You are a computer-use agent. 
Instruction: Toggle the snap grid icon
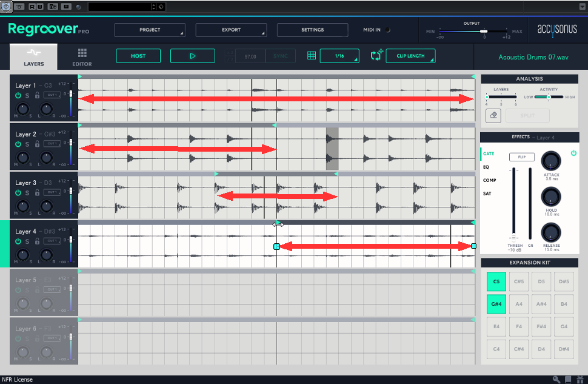(311, 56)
